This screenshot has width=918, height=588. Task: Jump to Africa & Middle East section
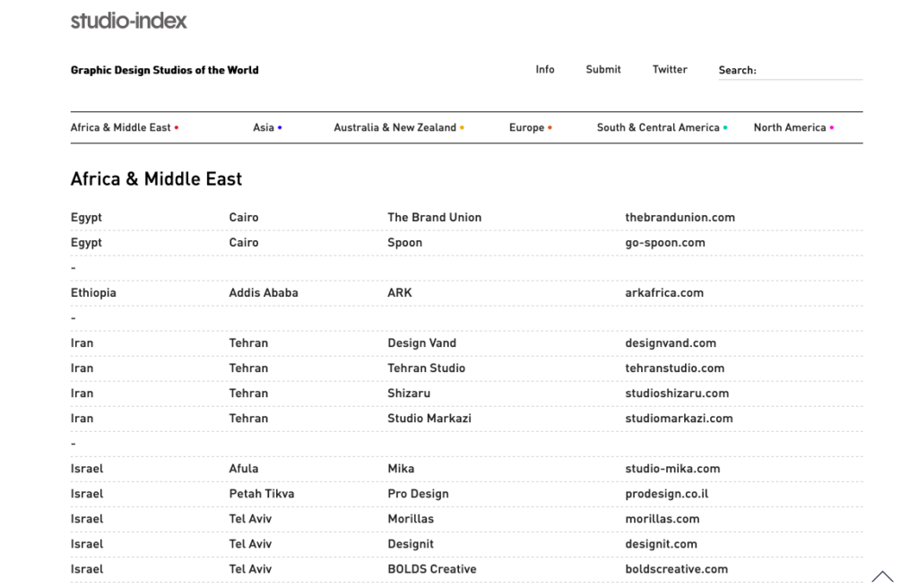tap(121, 128)
